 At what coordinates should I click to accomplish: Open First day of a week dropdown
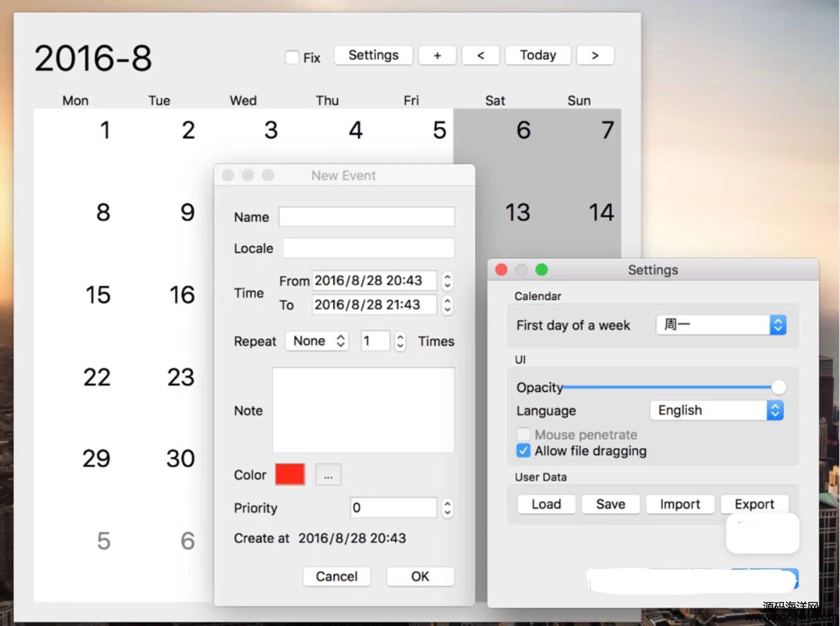(721, 325)
